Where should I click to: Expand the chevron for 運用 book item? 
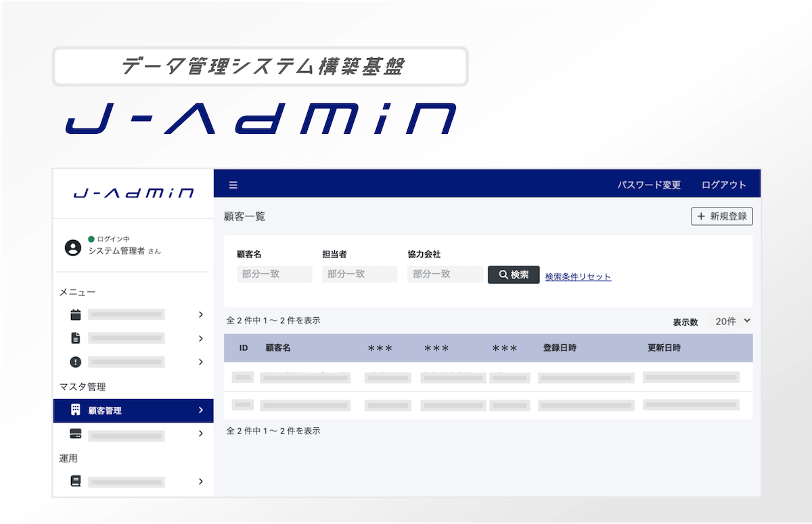click(201, 481)
